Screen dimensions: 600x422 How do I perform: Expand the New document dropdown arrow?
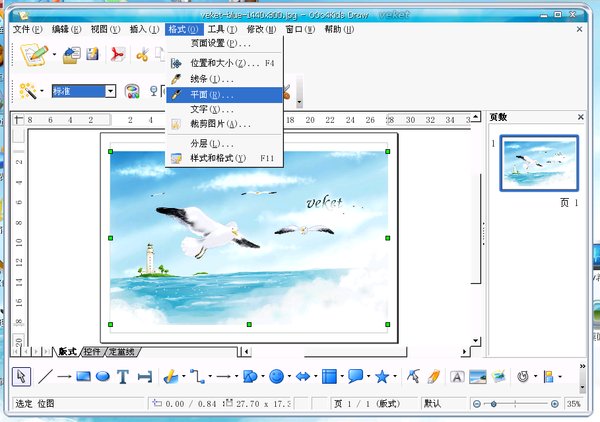click(x=54, y=55)
